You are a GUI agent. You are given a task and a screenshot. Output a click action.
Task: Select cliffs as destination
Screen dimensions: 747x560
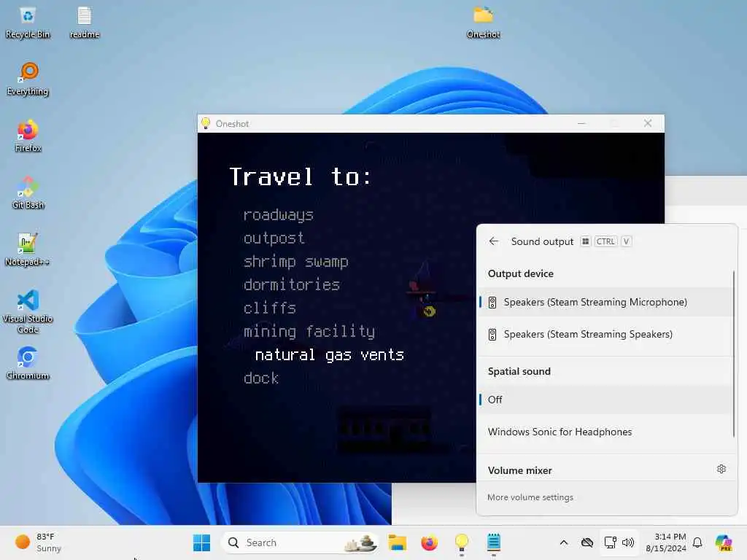click(x=270, y=308)
